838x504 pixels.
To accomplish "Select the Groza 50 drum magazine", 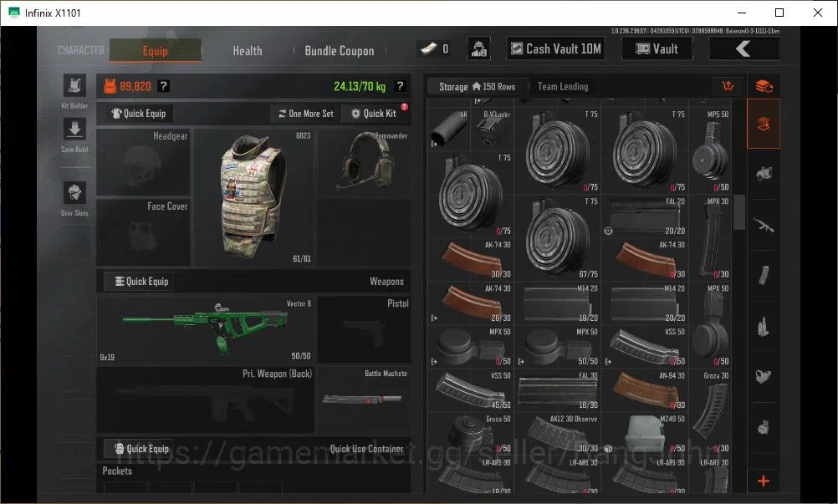I will [470, 434].
